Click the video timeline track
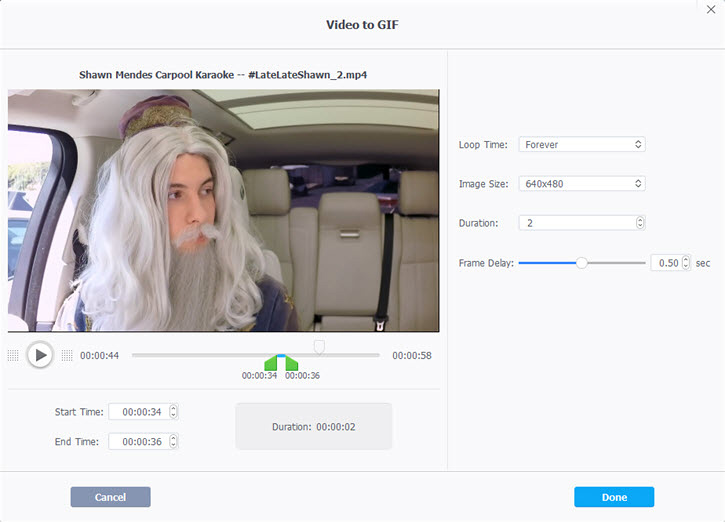The image size is (725, 522). 256,355
